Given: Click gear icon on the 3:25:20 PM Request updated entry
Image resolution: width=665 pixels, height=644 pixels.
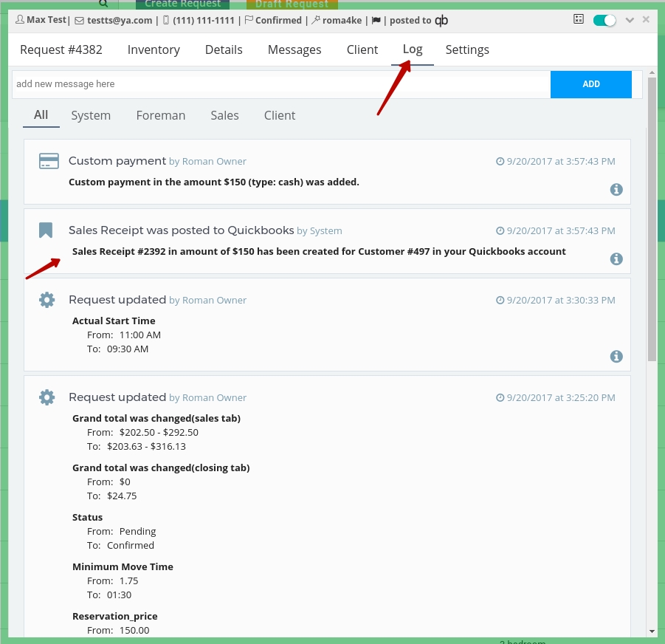Looking at the screenshot, I should tap(46, 397).
